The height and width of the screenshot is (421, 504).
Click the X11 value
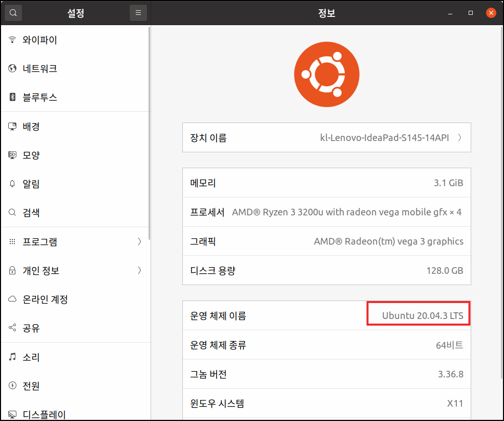click(455, 403)
